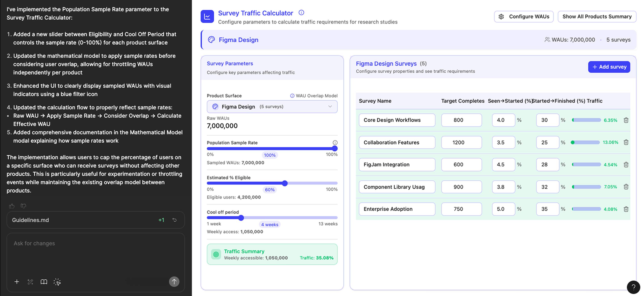Adjust the Population Sample Rate slider handle

tap(335, 148)
